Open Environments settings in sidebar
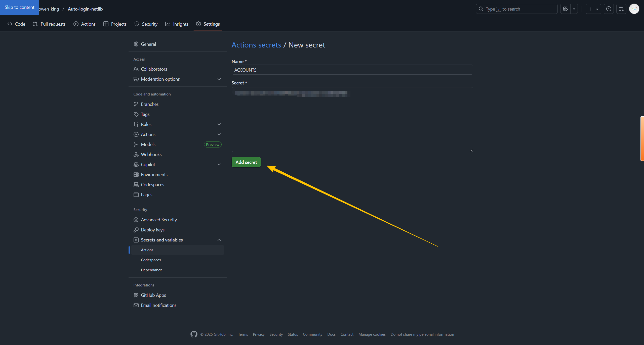Screen dimensions: 644x345 154,175
